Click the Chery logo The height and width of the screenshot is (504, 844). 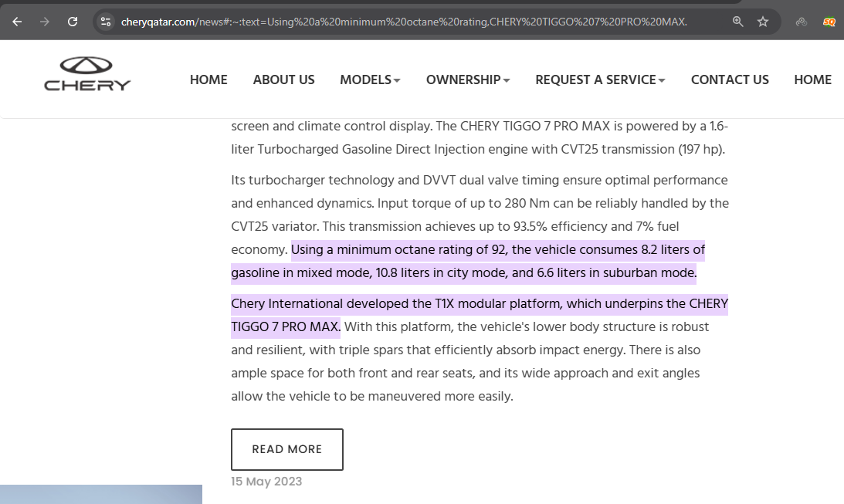87,73
